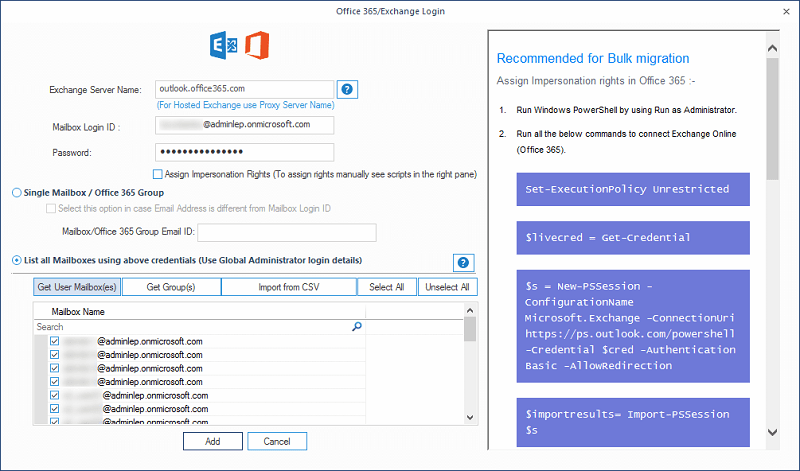The width and height of the screenshot is (800, 471).
Task: Uncheck the first mailbox in the list
Action: (x=54, y=342)
